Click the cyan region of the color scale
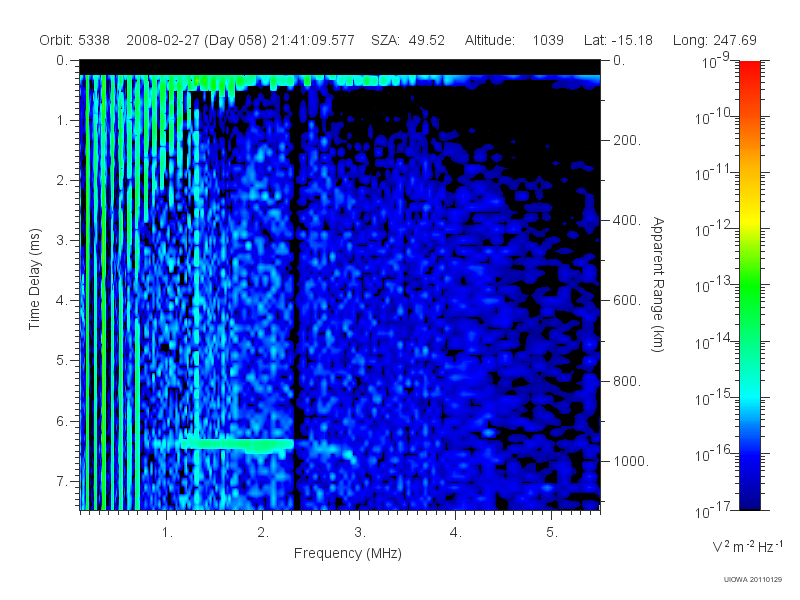Screen dimensions: 800x600 pos(749,395)
